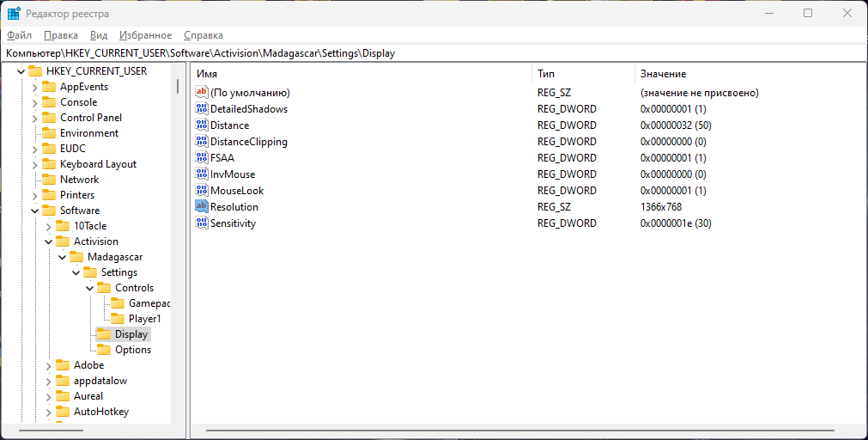Click the 0x00000032 (50) data cell

coord(676,125)
